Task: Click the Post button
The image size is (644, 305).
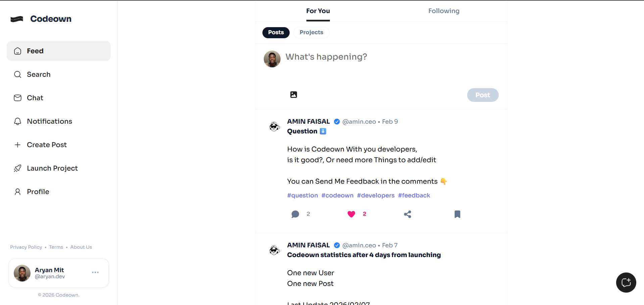Action: pyautogui.click(x=483, y=95)
